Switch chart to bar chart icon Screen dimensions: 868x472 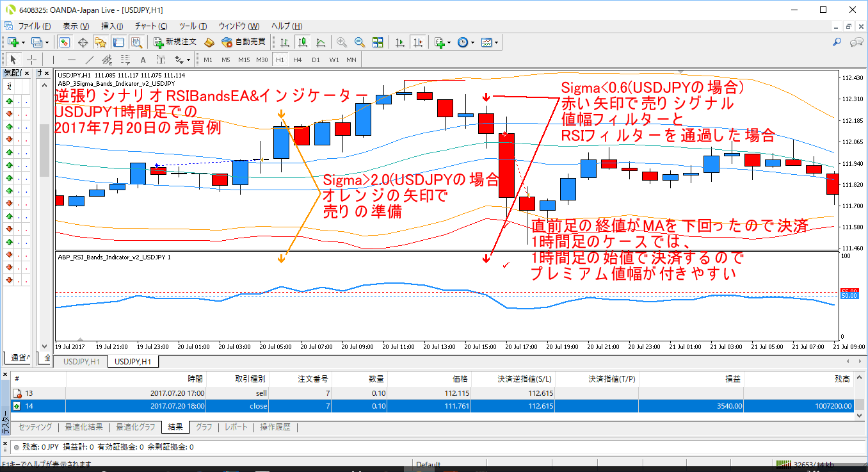tap(284, 42)
